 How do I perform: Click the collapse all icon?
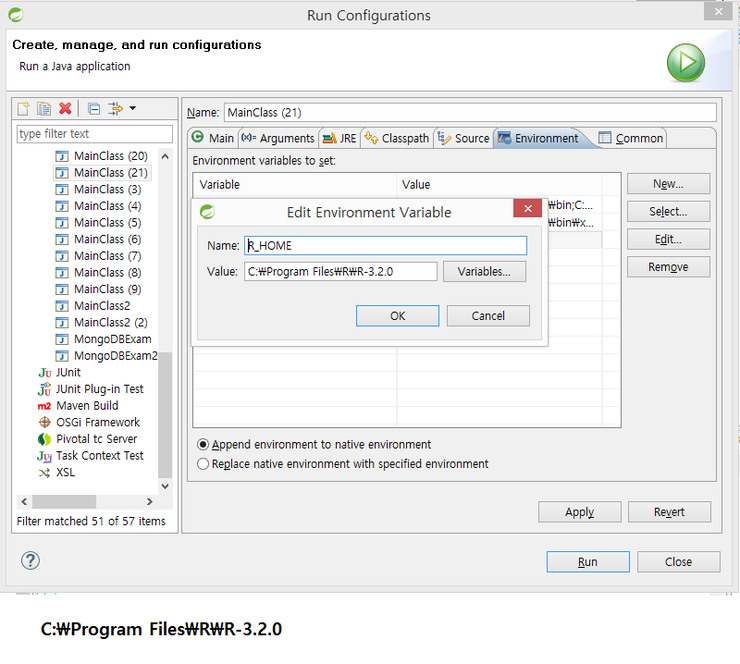coord(93,109)
